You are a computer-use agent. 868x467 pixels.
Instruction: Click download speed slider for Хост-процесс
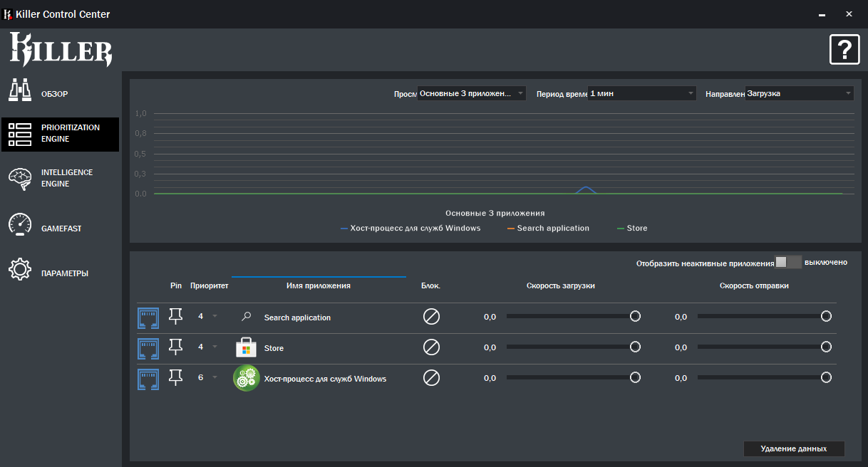click(x=573, y=377)
